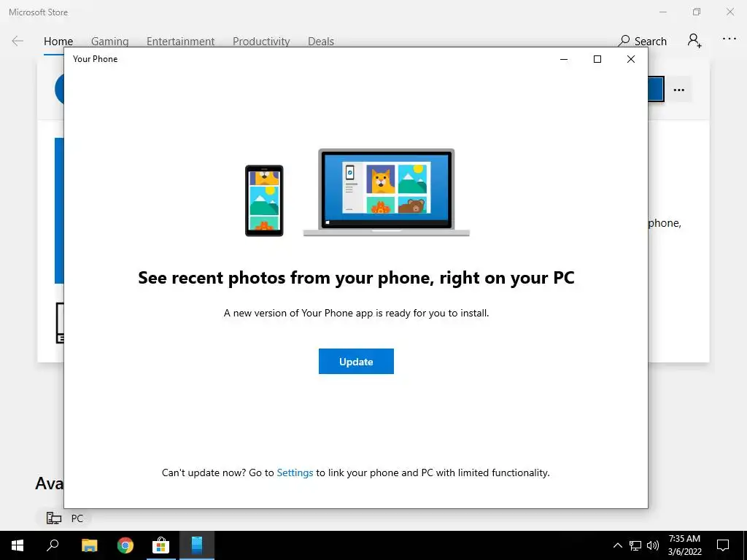Click the Update button in Your Phone
The width and height of the screenshot is (747, 560).
356,362
